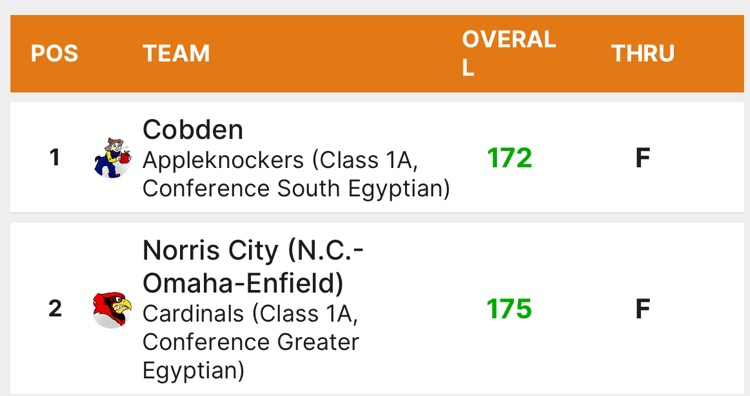Click position number 2 for Norris City

pos(55,308)
